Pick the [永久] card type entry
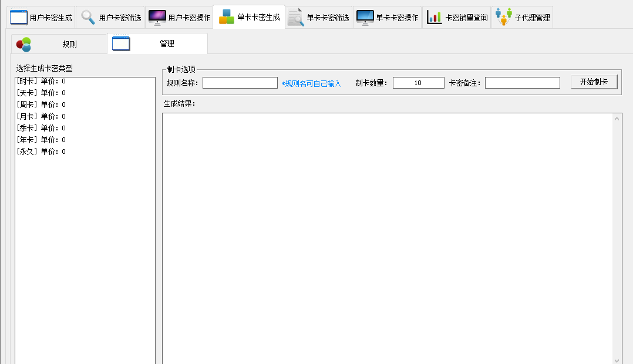 coord(41,151)
